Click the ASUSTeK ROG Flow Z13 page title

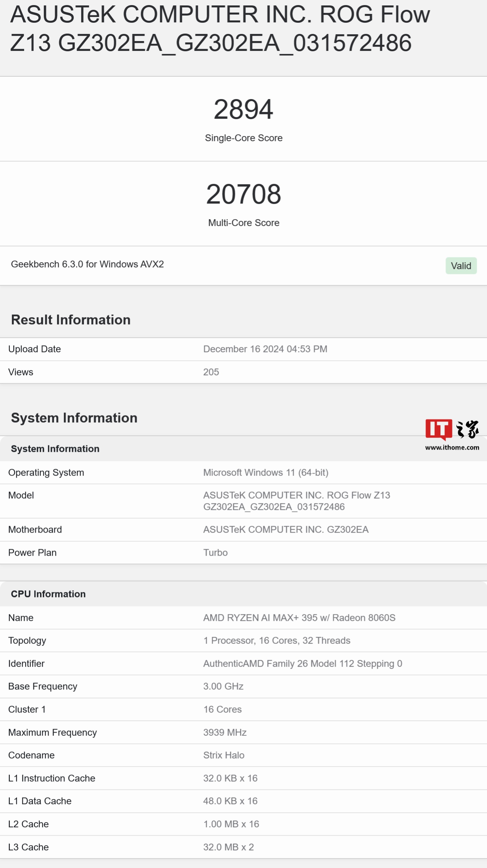(x=220, y=28)
